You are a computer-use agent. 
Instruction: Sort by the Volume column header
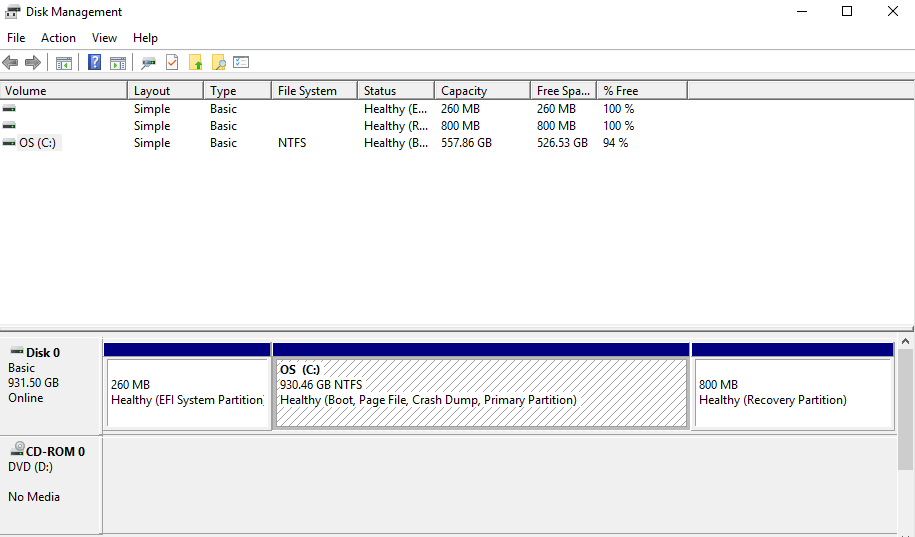point(64,90)
